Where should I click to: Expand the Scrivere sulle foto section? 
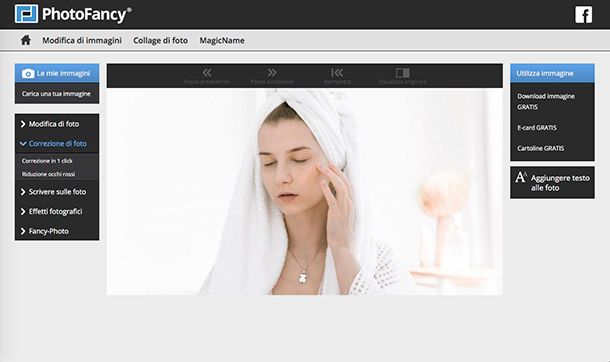pyautogui.click(x=57, y=192)
